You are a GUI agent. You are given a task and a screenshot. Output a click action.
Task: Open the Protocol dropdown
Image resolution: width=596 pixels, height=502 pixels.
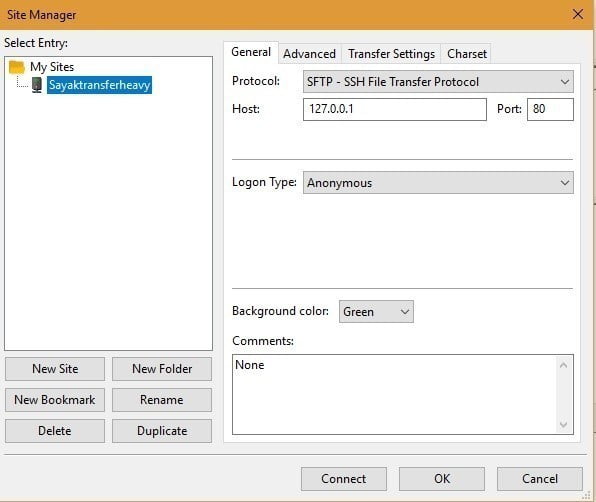[x=438, y=82]
